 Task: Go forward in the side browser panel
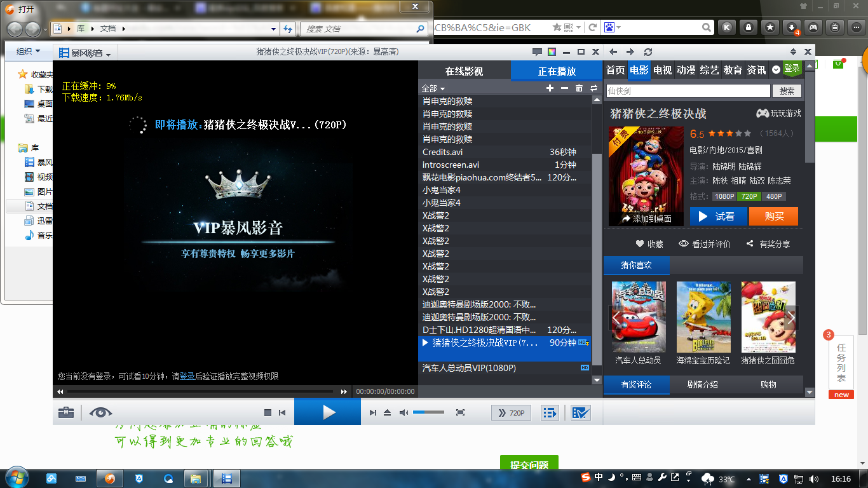coord(630,52)
